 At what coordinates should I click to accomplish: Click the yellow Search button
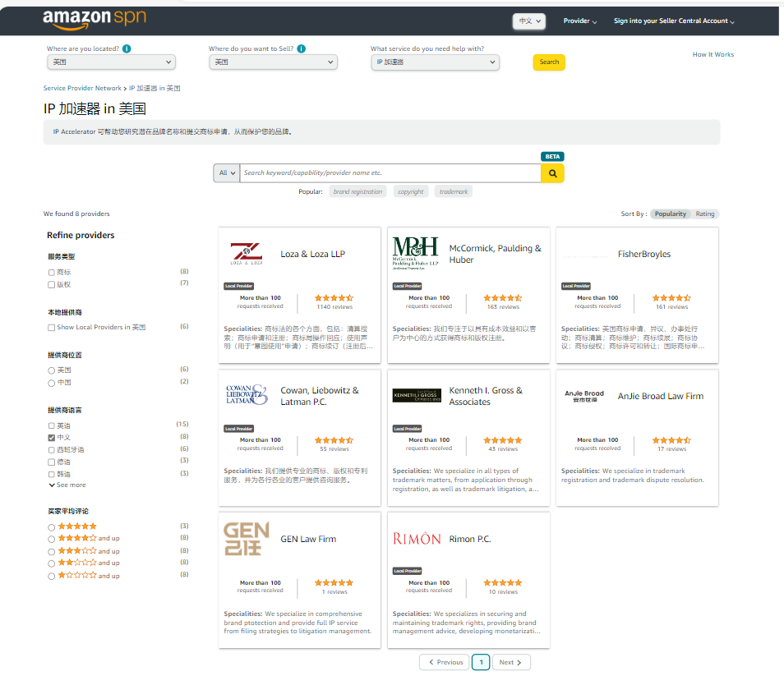549,62
